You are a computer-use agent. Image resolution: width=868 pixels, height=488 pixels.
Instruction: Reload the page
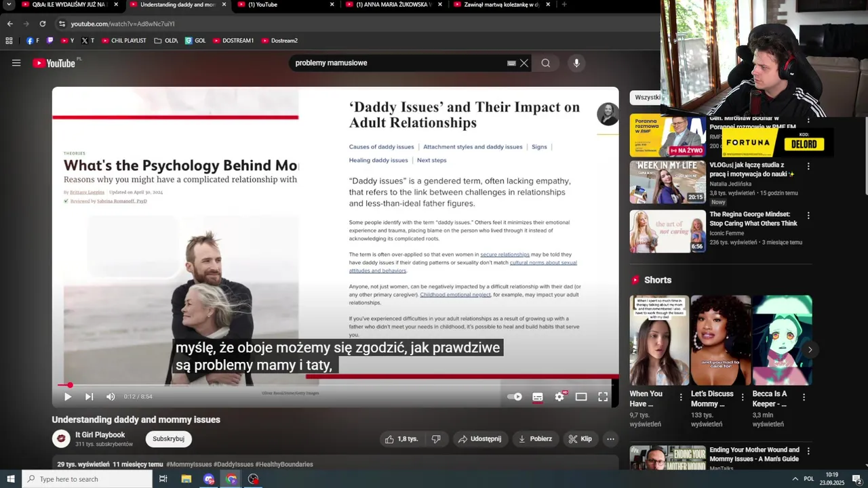42,24
